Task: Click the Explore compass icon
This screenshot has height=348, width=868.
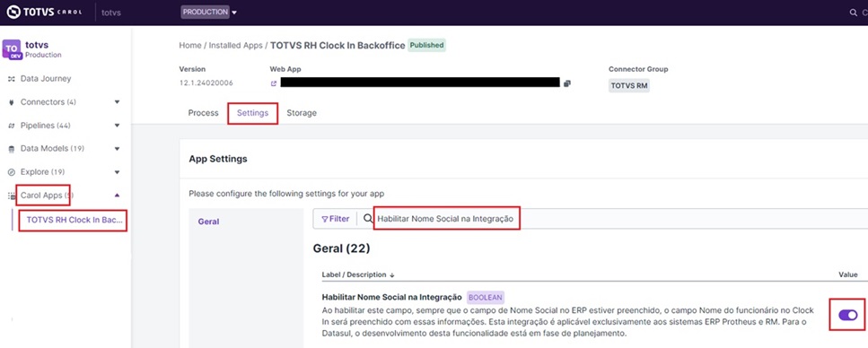Action: (x=11, y=172)
